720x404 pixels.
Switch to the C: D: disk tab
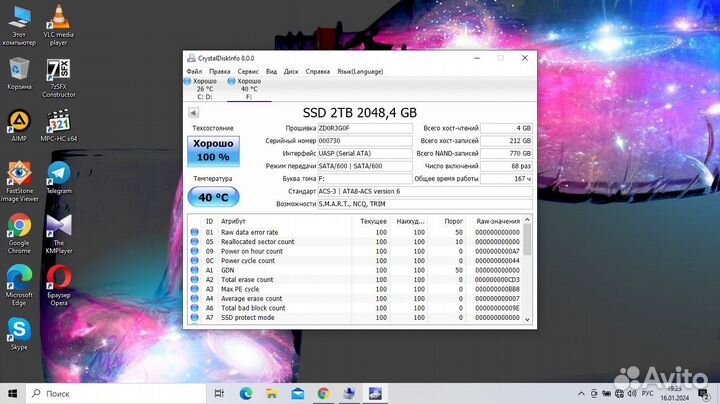point(205,89)
